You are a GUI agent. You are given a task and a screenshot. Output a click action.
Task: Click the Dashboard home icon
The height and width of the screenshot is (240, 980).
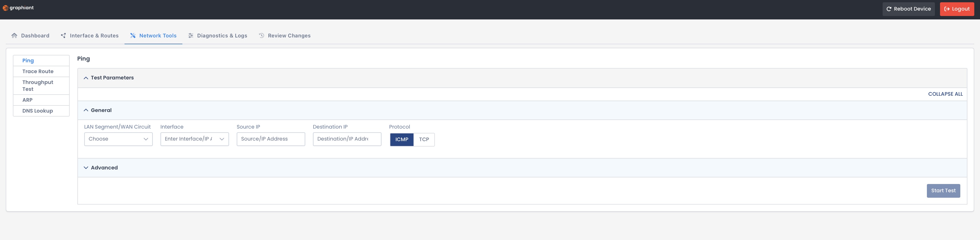[15, 35]
